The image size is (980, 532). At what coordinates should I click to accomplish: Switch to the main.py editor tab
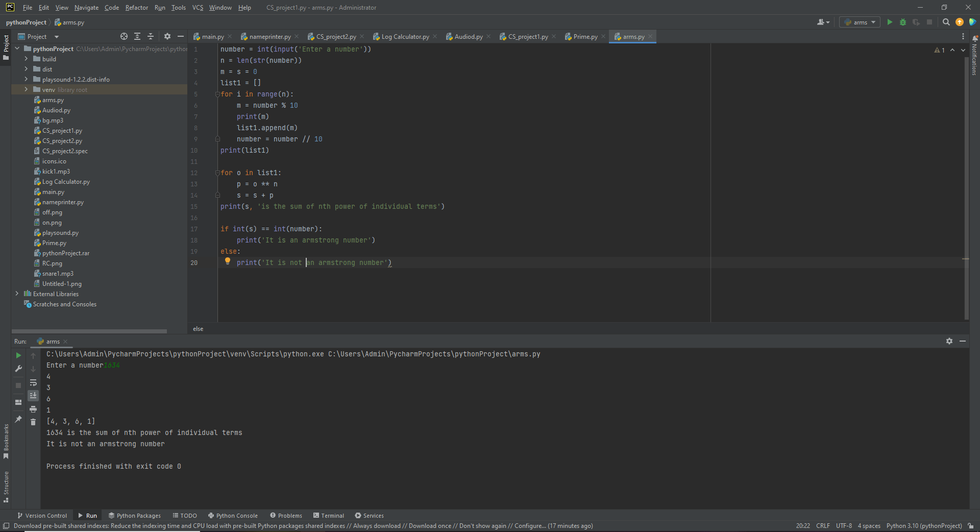[x=213, y=37]
